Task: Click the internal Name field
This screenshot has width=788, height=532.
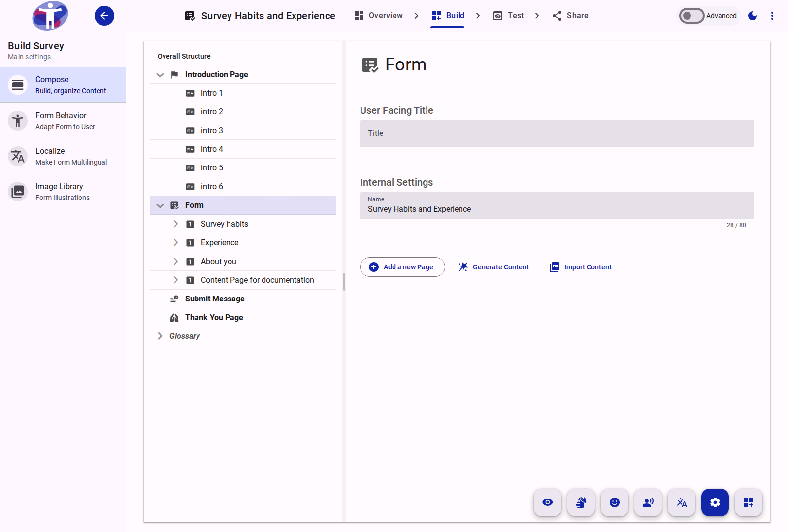Action: (x=557, y=205)
